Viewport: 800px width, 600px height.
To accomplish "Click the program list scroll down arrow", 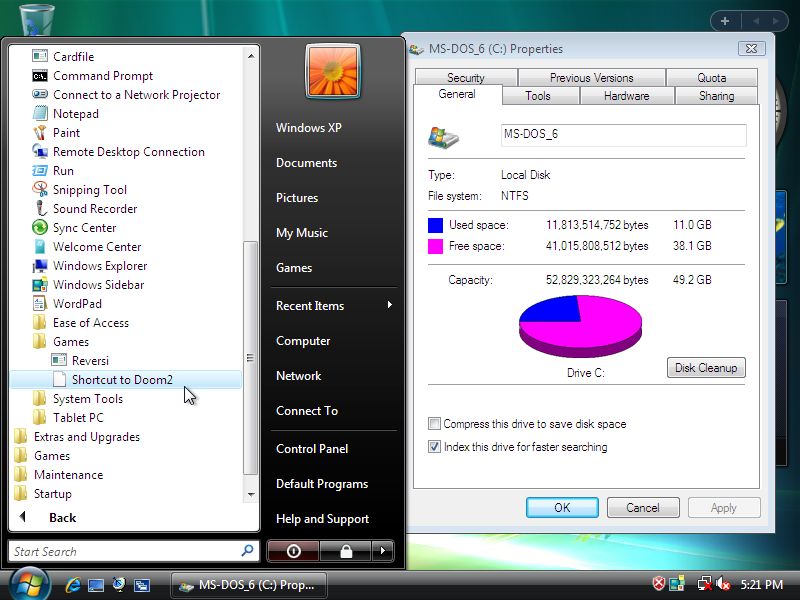I will tap(251, 494).
